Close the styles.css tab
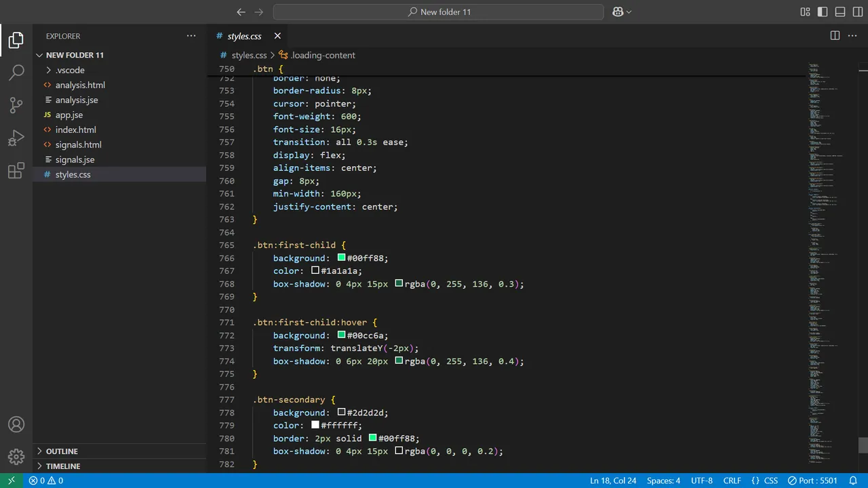This screenshot has width=868, height=488. pyautogui.click(x=277, y=36)
